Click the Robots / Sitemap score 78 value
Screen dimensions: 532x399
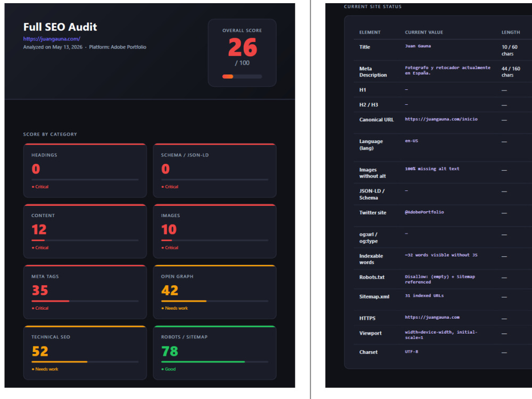coord(169,351)
